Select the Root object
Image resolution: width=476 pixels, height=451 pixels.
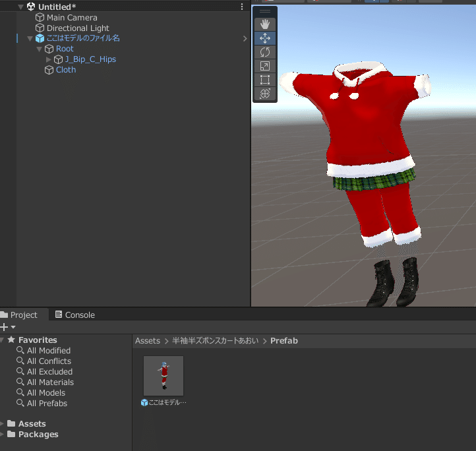[x=65, y=49]
